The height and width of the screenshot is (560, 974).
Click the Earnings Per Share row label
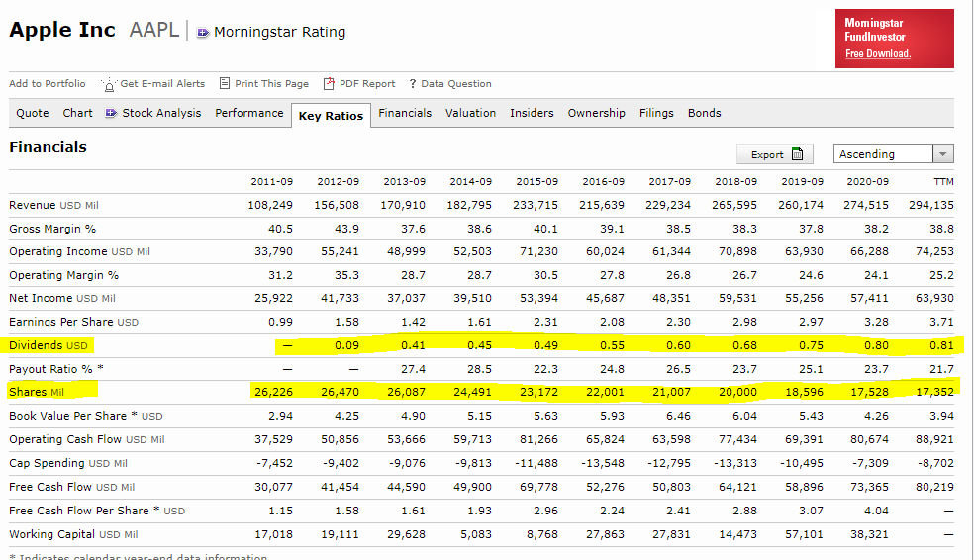click(73, 323)
